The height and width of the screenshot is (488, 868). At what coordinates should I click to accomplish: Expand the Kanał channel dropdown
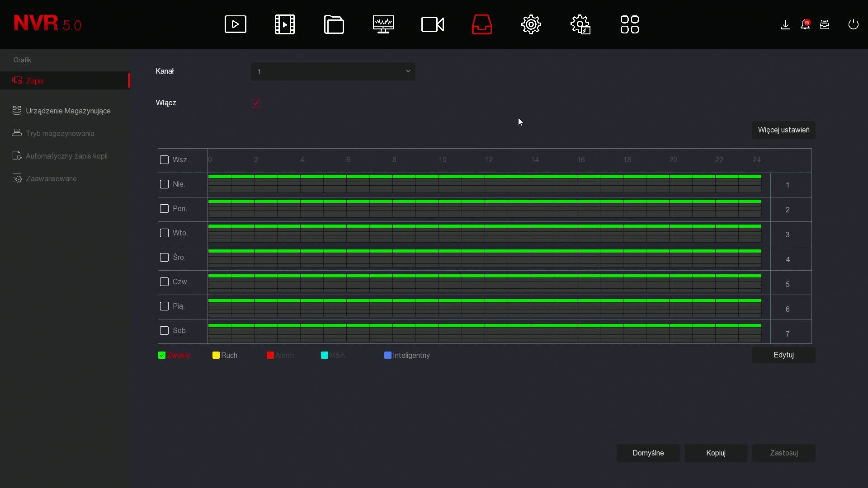pyautogui.click(x=333, y=71)
